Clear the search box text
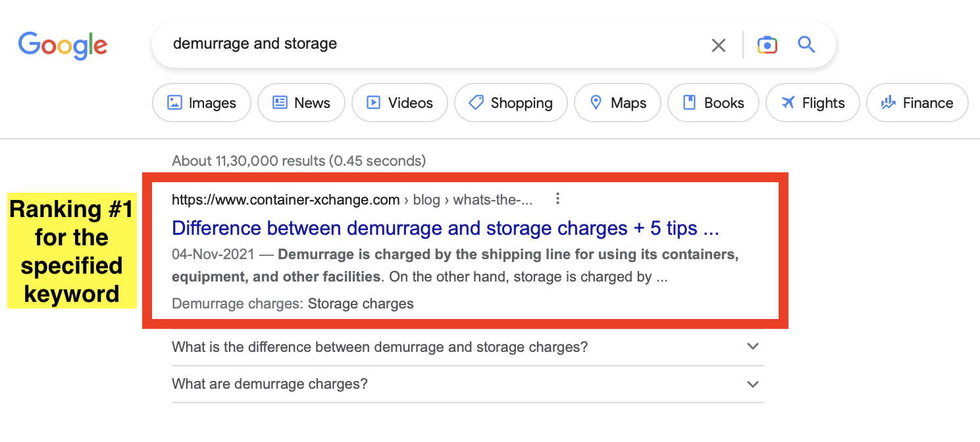The width and height of the screenshot is (980, 442). pyautogui.click(x=719, y=45)
